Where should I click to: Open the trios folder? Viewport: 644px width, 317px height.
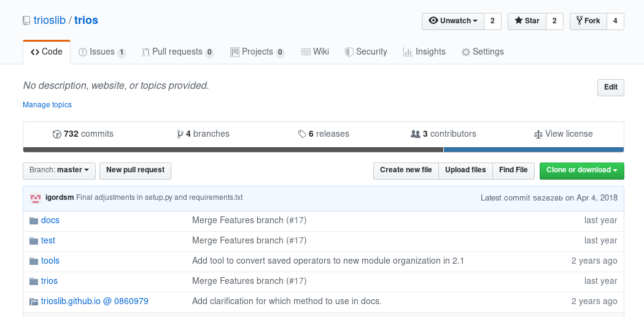click(49, 281)
